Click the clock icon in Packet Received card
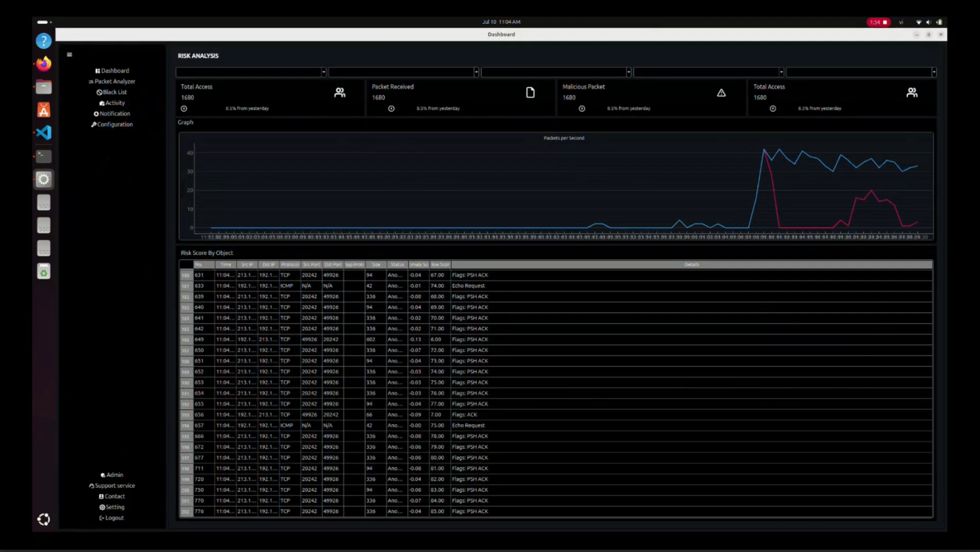The width and height of the screenshot is (980, 552). (x=391, y=108)
